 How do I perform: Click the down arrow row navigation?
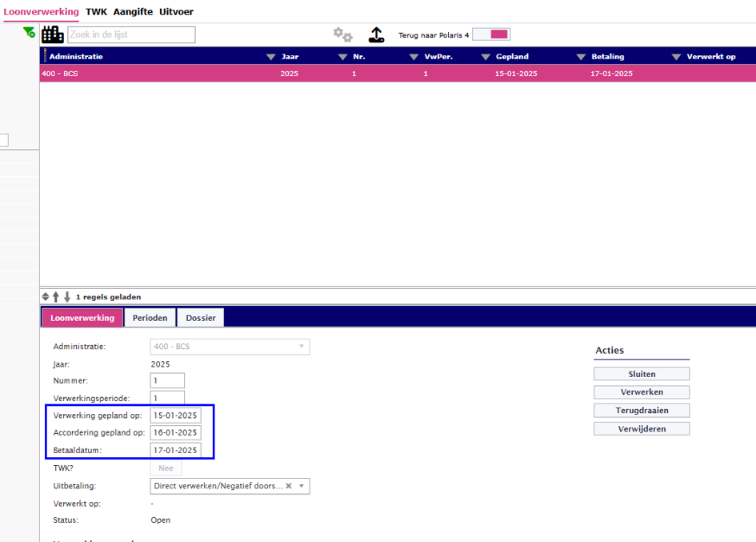67,297
